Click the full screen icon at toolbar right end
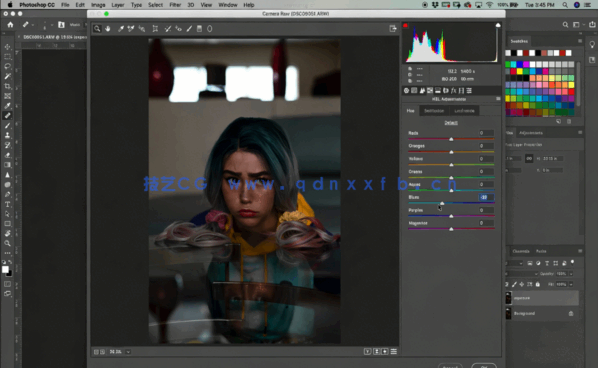This screenshot has height=368, width=598. tap(393, 29)
